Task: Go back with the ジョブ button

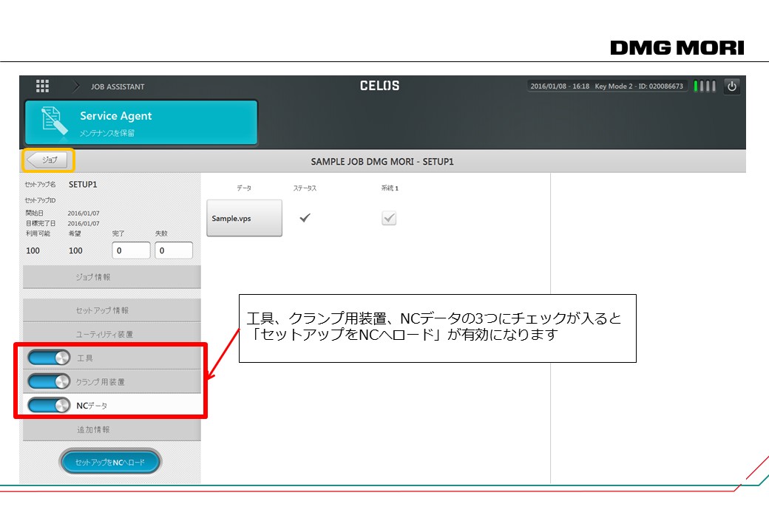Action: [47, 160]
